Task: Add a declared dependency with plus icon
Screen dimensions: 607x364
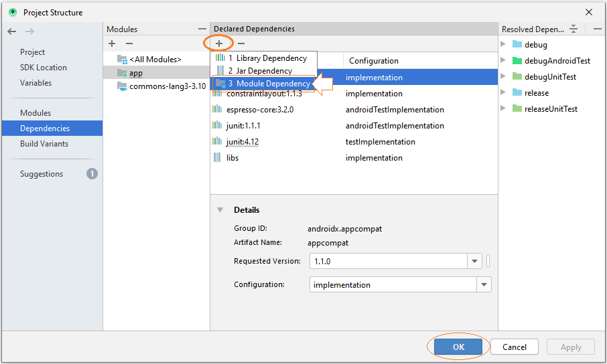Action: click(218, 43)
